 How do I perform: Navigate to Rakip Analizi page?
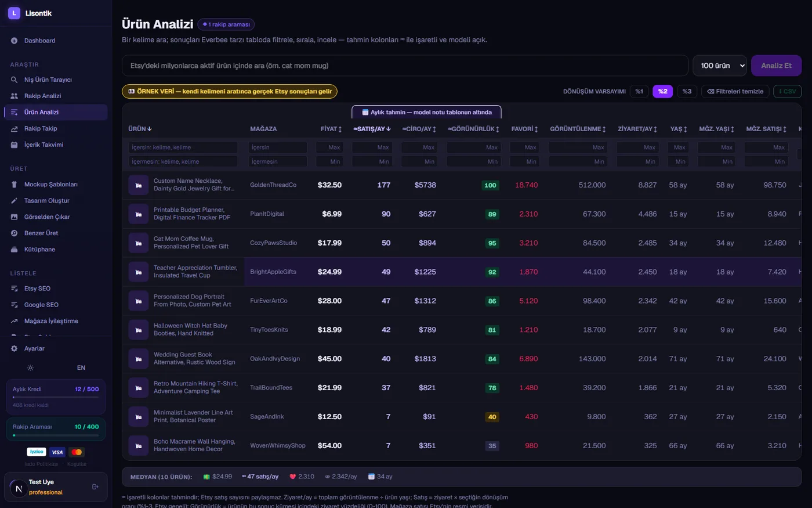[x=56, y=96]
